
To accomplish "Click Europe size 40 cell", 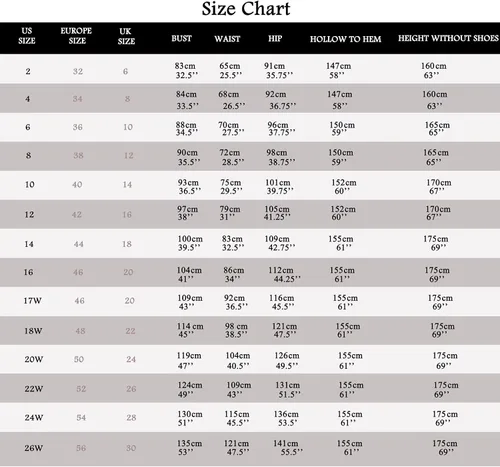I will (x=77, y=184).
